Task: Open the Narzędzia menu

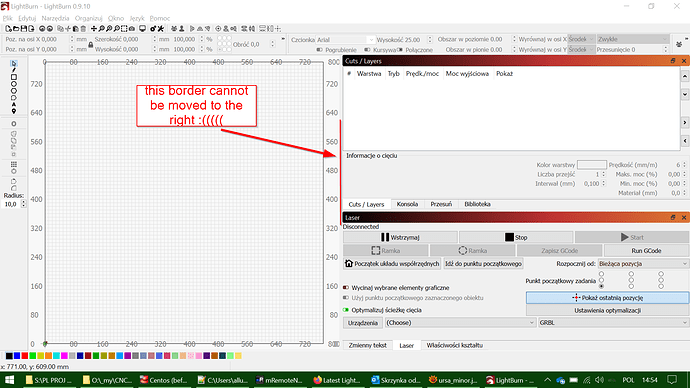Action: pos(55,18)
